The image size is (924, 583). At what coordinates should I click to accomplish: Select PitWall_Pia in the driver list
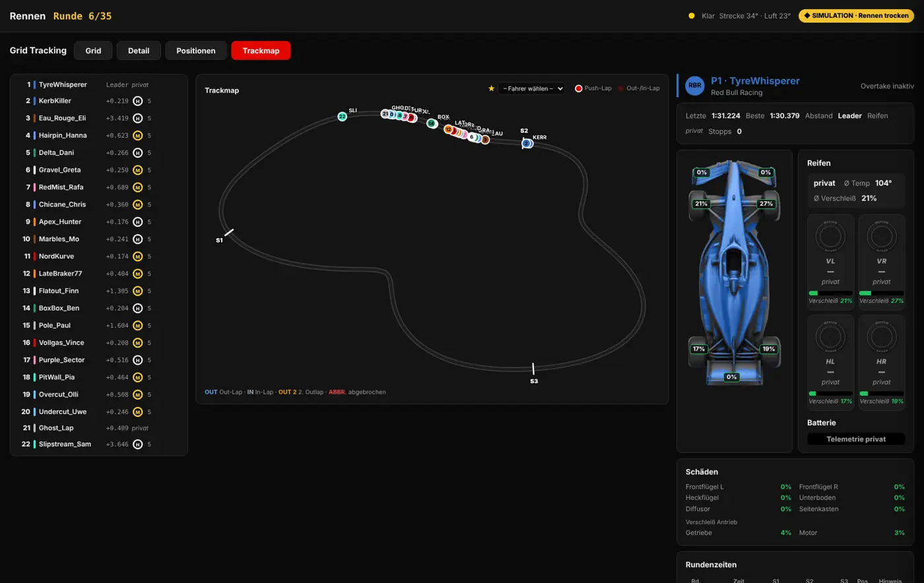click(x=99, y=377)
